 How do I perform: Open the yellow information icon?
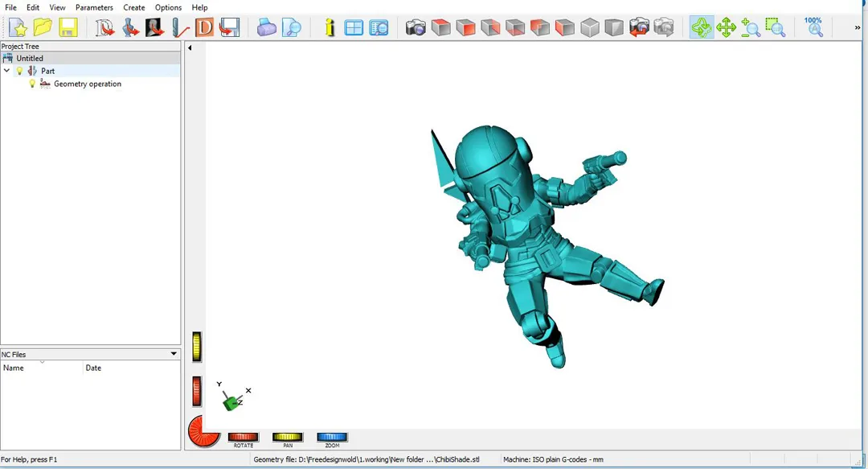point(330,28)
